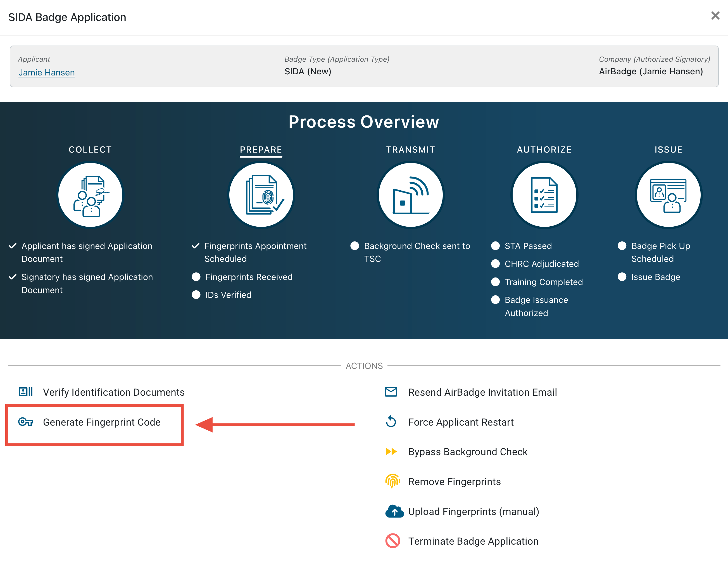This screenshot has height=579, width=728.
Task: Click the Authorize checklist icon
Action: click(x=544, y=195)
